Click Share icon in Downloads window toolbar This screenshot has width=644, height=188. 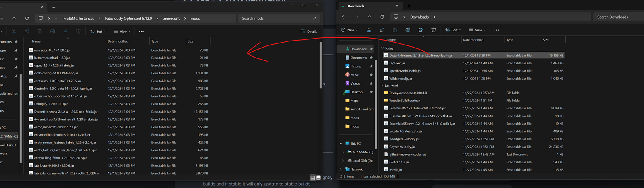421,30
